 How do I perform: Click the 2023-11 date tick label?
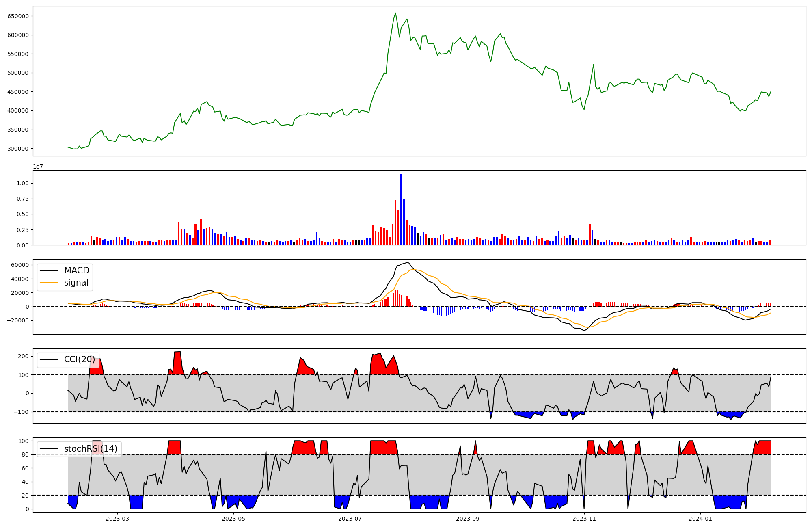click(584, 519)
